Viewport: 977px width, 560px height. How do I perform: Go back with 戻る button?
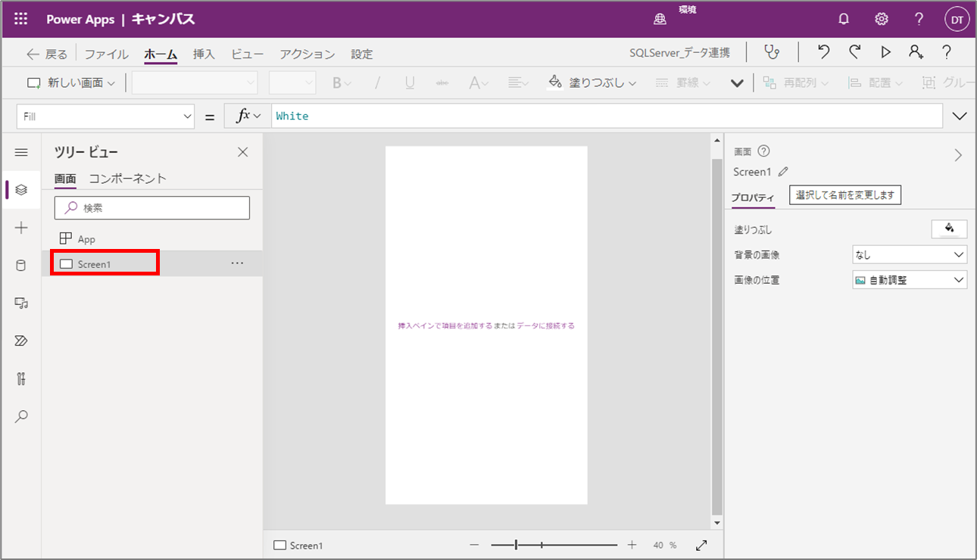pyautogui.click(x=47, y=54)
